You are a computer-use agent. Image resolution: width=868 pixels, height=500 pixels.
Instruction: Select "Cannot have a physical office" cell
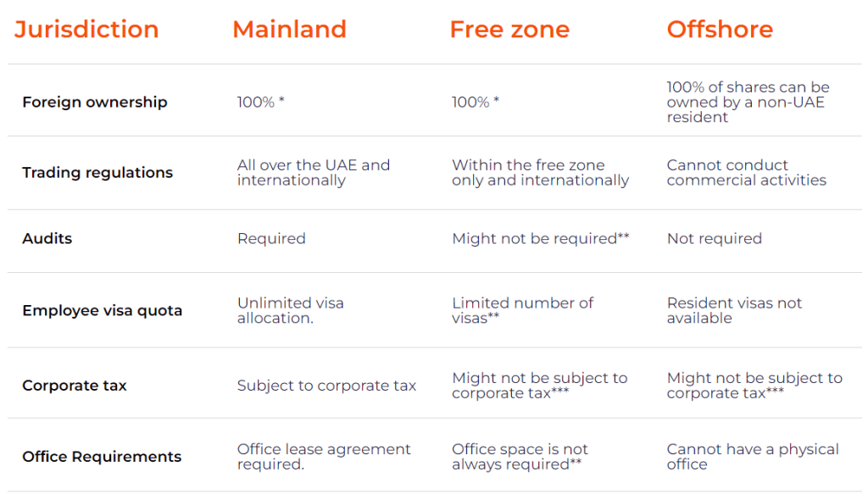752,457
